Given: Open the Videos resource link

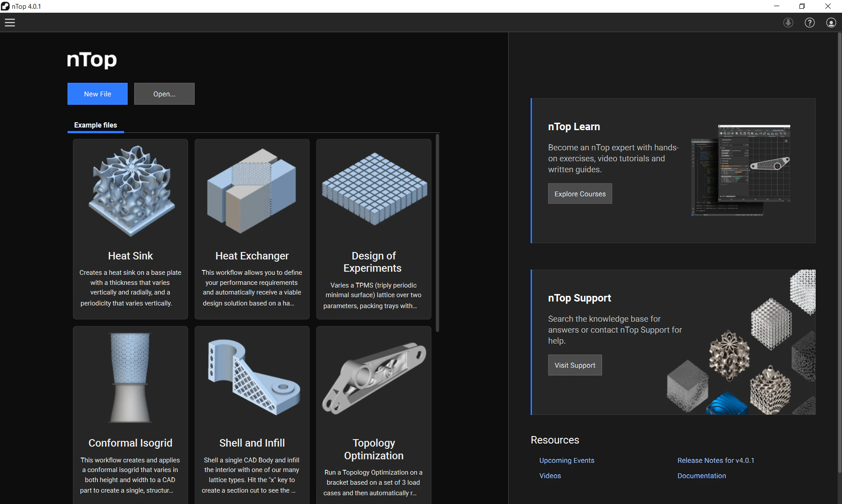Looking at the screenshot, I should pos(550,476).
